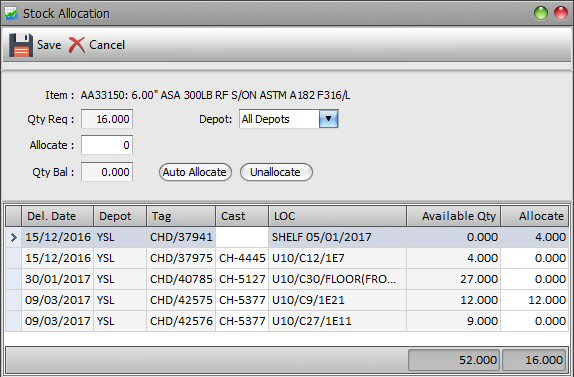
Task: Click LOC cell SHELF 05/01/2017
Action: pyautogui.click(x=337, y=237)
